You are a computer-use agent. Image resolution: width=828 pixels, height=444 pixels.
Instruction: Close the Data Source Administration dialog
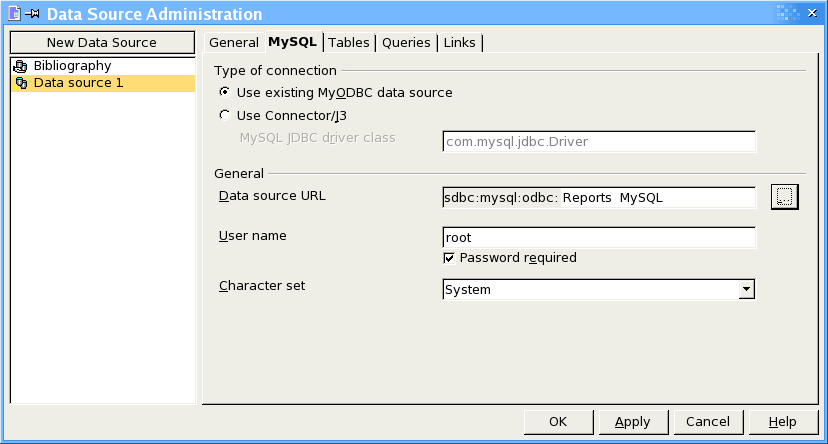pos(812,13)
